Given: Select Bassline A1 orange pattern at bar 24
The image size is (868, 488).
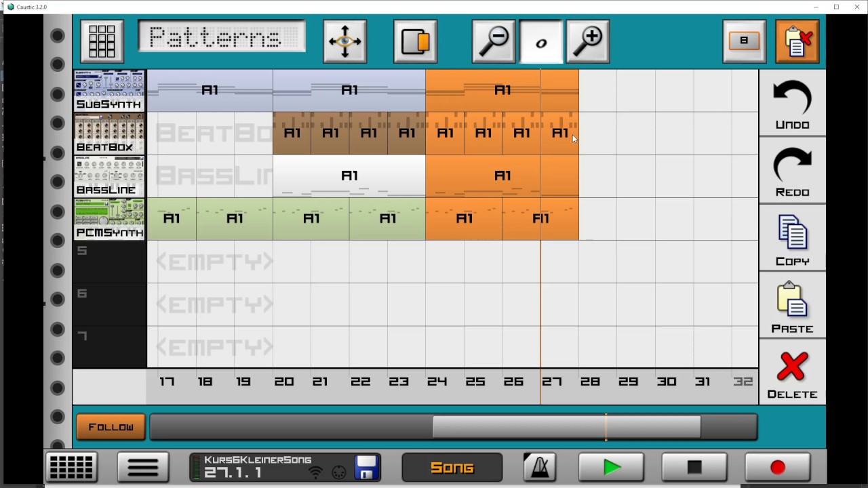Looking at the screenshot, I should click(502, 176).
